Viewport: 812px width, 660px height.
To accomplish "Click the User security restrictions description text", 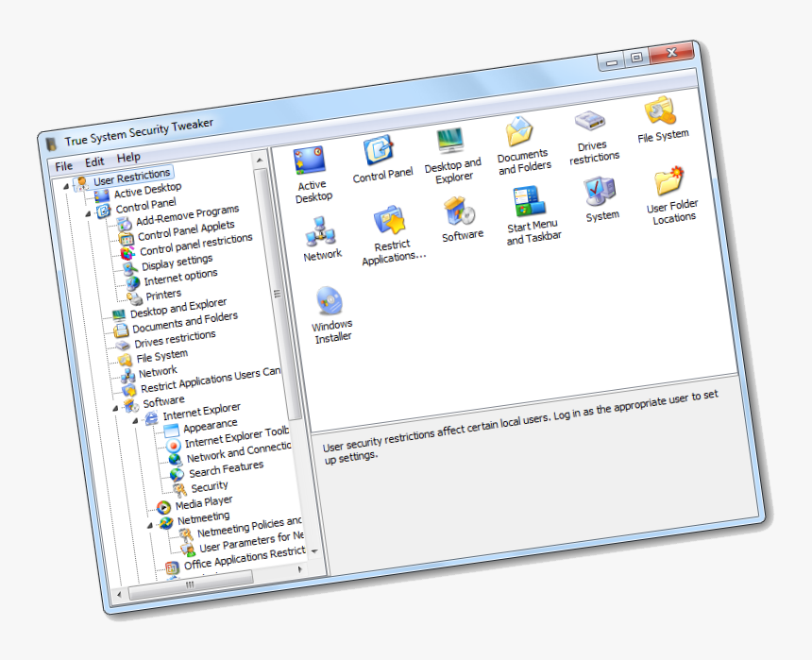I will [x=520, y=427].
